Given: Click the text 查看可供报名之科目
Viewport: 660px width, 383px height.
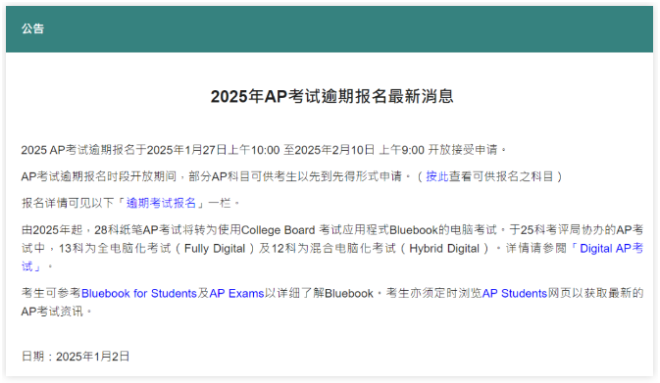Looking at the screenshot, I should 501,176.
